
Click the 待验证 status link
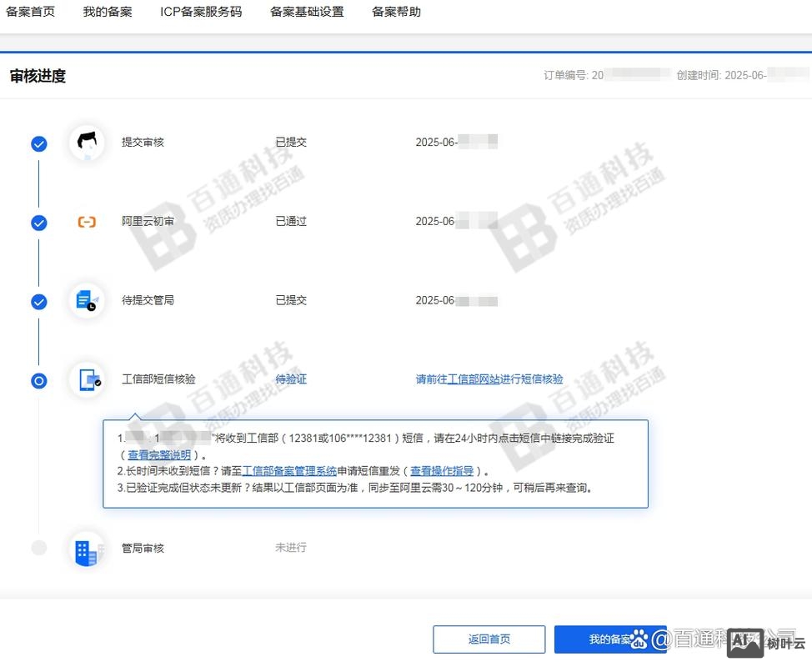(x=289, y=379)
